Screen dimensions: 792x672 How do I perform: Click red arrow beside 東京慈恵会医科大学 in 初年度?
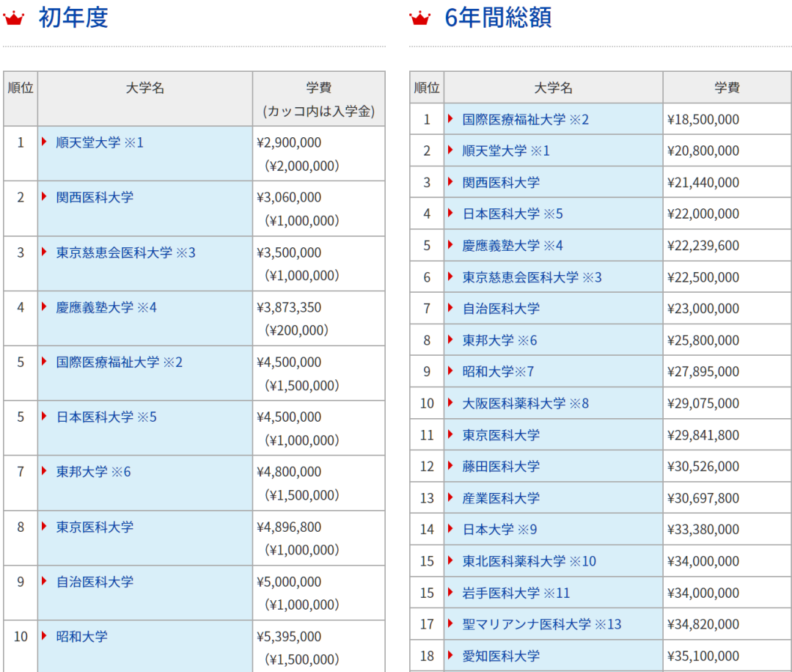click(45, 251)
